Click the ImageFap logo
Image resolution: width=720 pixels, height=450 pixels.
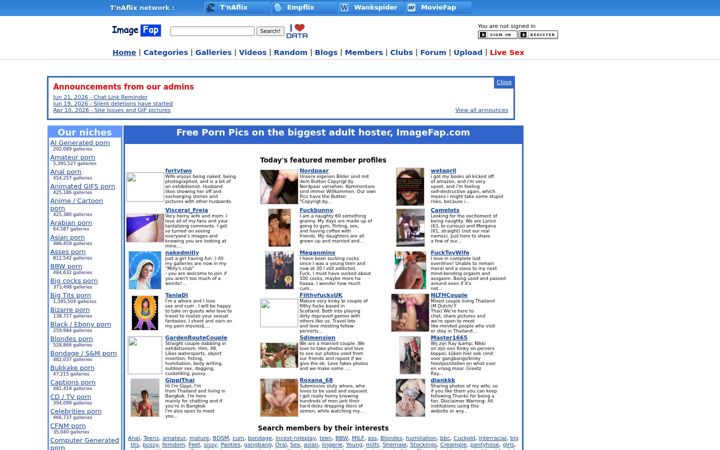[136, 30]
